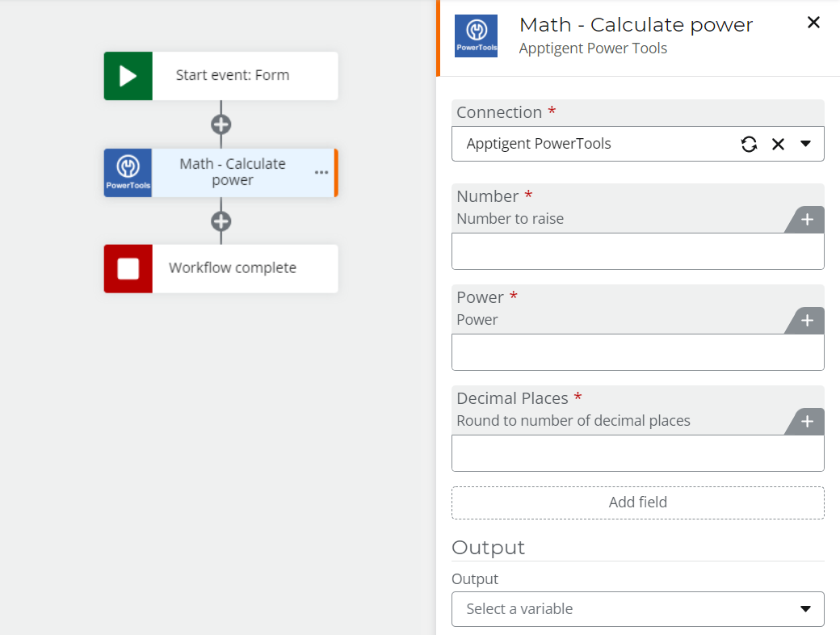Click the Add field button
Image resolution: width=840 pixels, height=635 pixels.
(637, 502)
